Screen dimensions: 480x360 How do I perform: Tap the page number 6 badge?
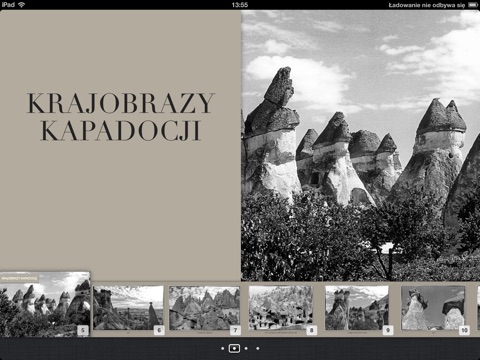(159, 330)
